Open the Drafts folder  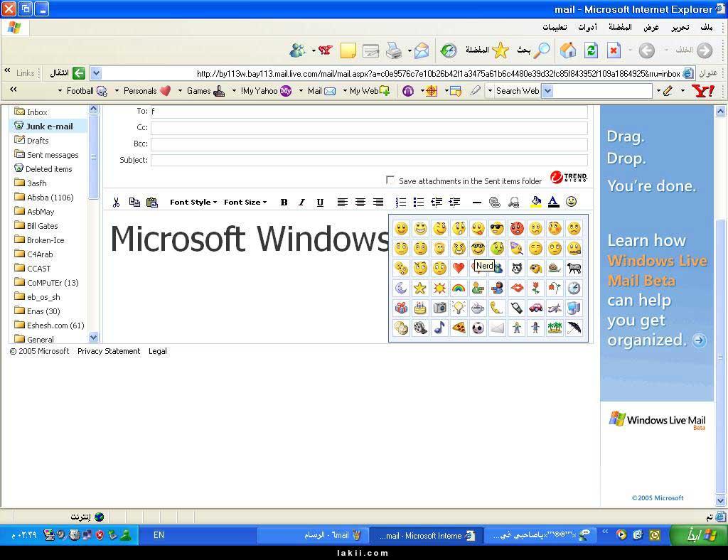[38, 140]
